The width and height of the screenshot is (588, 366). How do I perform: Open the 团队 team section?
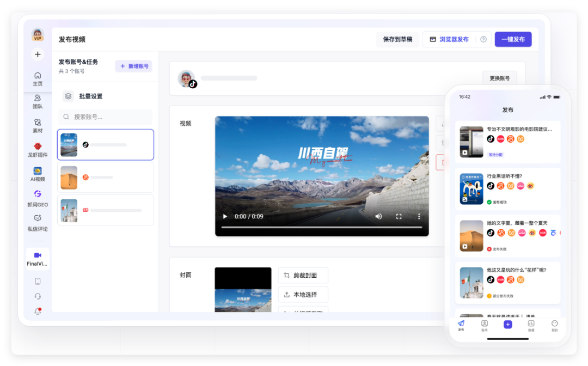38,102
